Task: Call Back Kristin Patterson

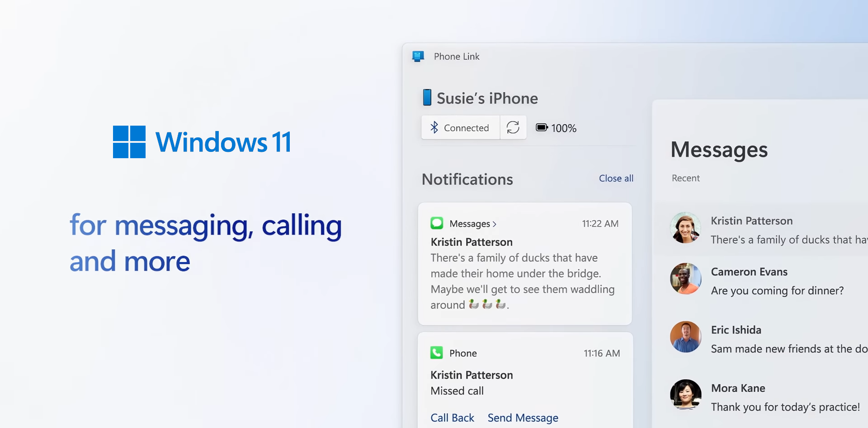Action: pyautogui.click(x=452, y=418)
